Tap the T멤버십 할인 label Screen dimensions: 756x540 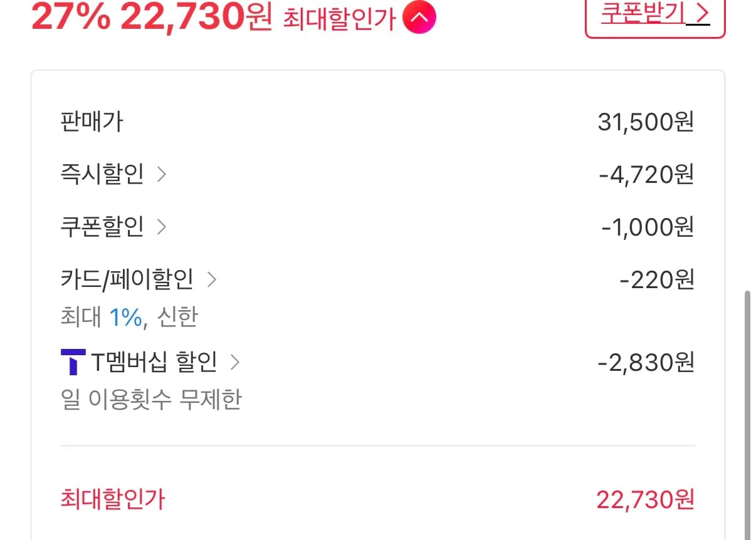(x=154, y=362)
